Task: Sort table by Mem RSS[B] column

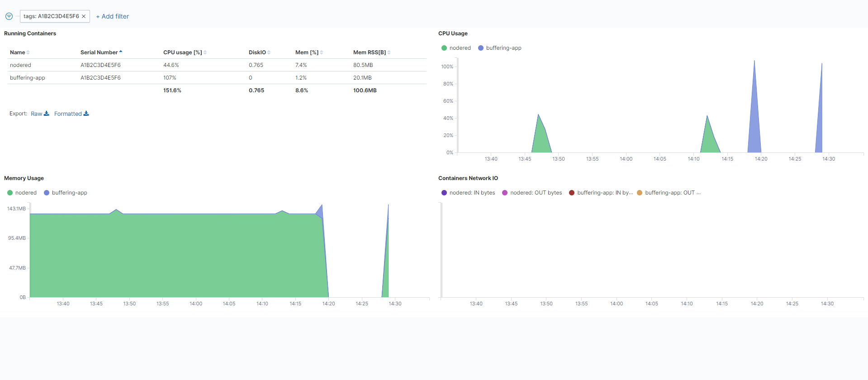Action: pyautogui.click(x=372, y=52)
